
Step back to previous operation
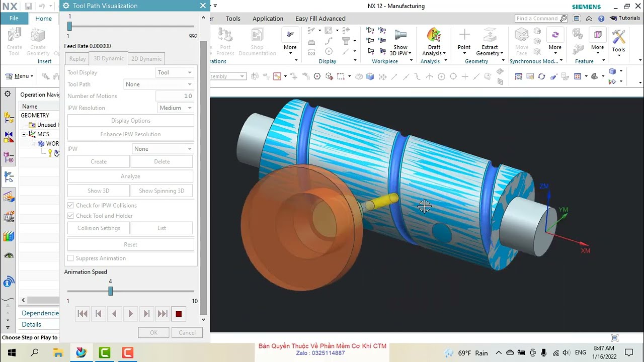coord(99,314)
